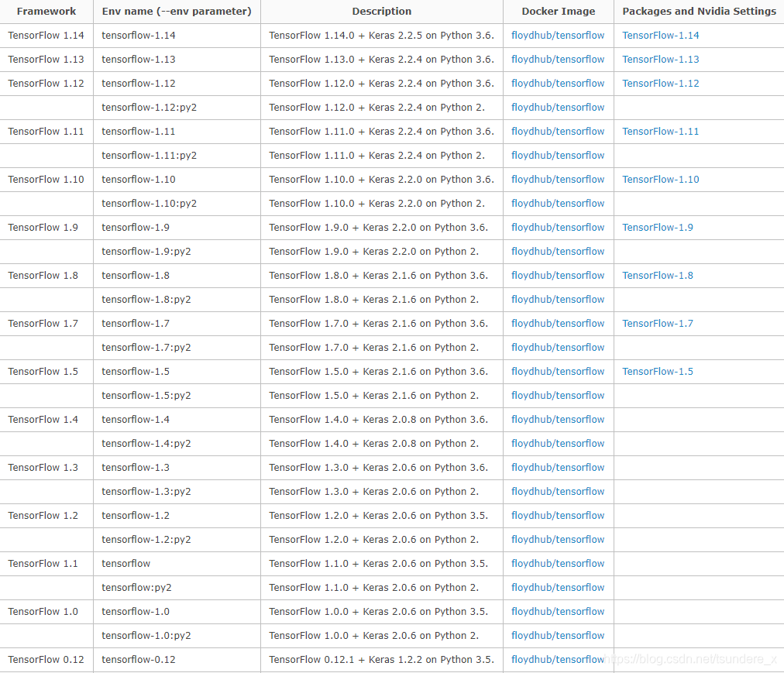Select env name tensorflow-1.4:py2
Screen dimensions: 784x673
(146, 444)
